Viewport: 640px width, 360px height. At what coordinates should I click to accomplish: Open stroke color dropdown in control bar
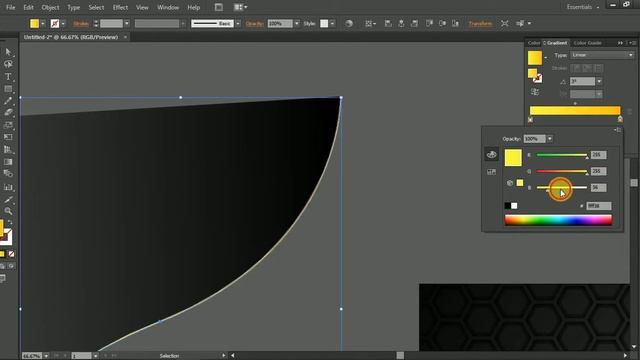[x=63, y=24]
